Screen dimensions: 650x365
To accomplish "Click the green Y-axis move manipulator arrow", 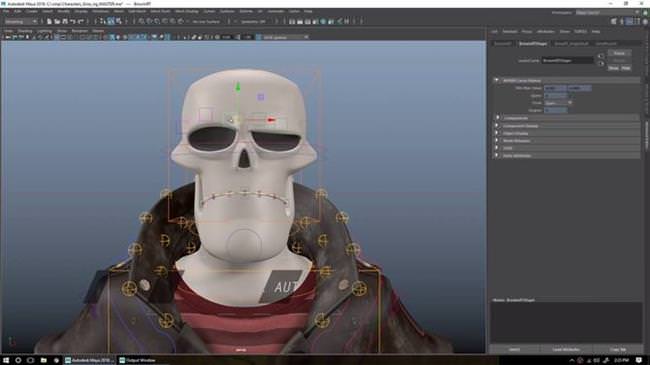I will pos(238,87).
